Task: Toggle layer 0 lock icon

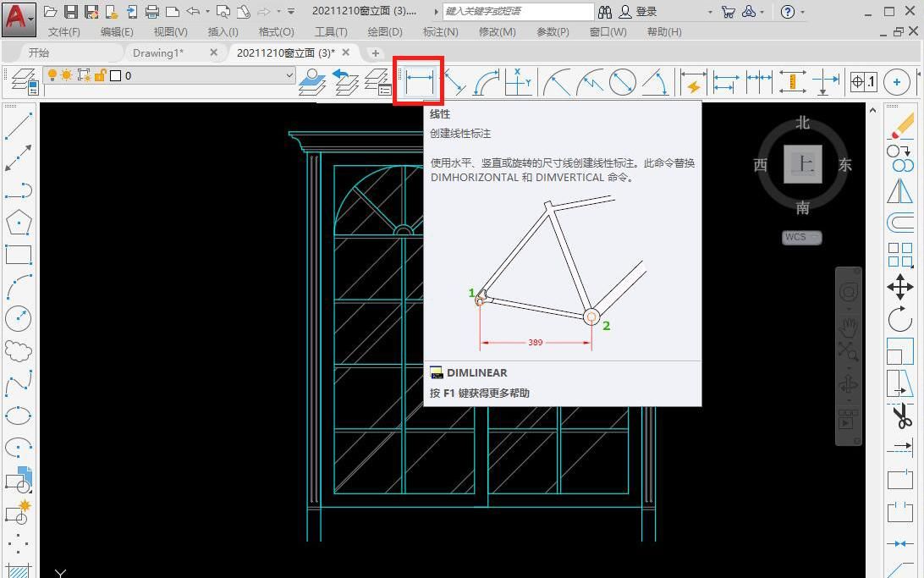Action: pos(99,75)
